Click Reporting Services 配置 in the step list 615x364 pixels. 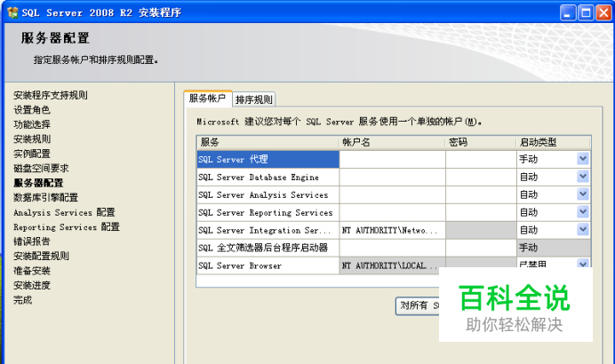pos(67,227)
